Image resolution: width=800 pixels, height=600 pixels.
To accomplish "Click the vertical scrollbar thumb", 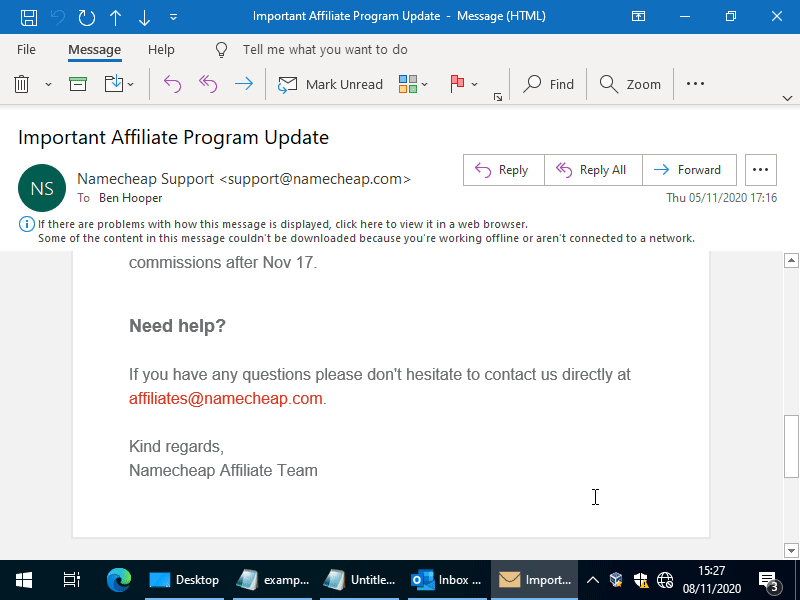I will [791, 446].
